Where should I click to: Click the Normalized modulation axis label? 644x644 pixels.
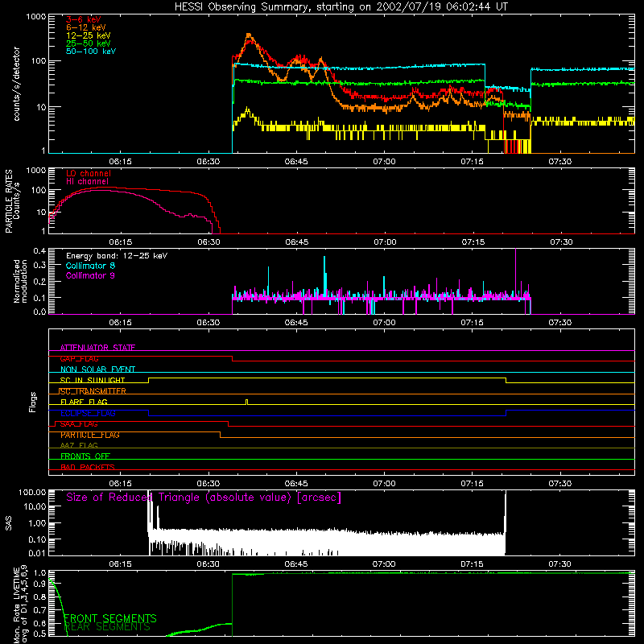(20, 281)
